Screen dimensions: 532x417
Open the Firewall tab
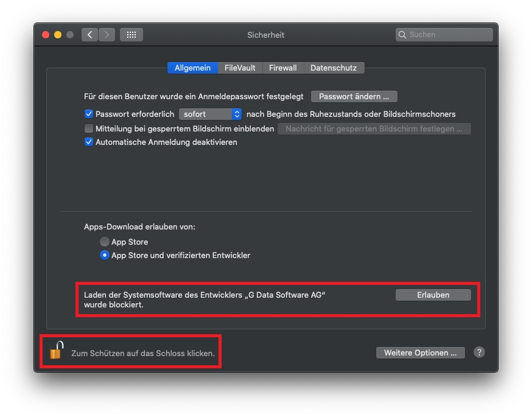(x=282, y=68)
